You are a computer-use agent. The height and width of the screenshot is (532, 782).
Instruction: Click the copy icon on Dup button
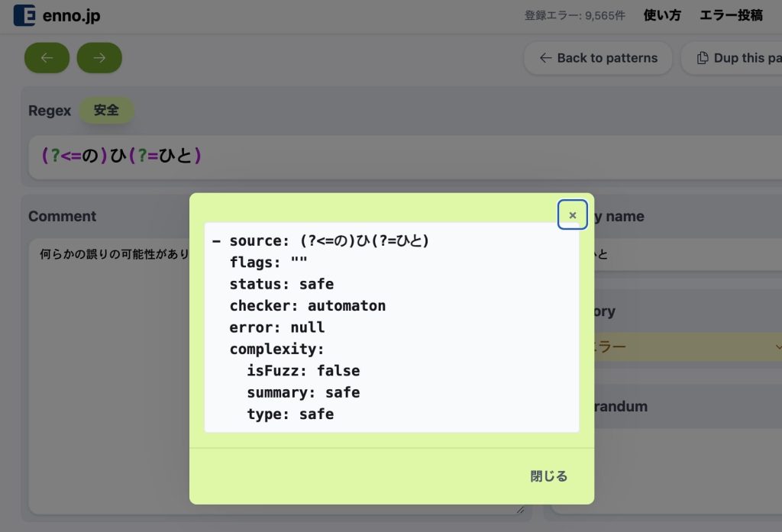click(703, 58)
